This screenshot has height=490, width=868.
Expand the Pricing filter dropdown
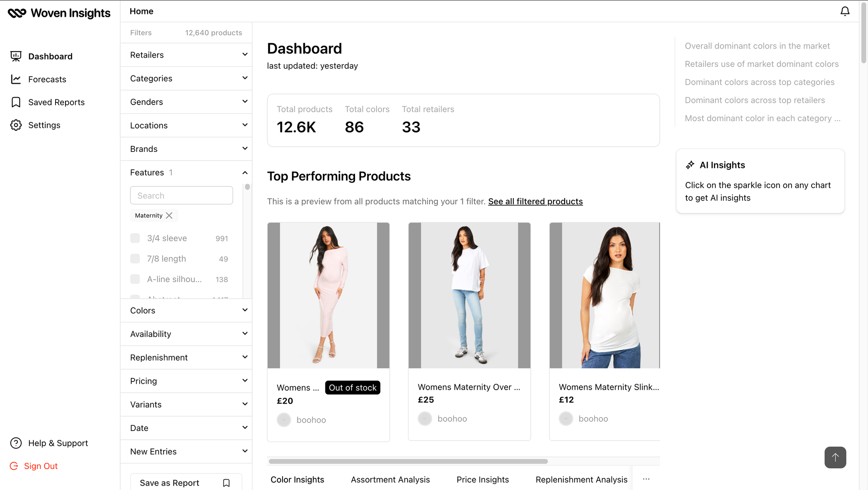pos(186,381)
